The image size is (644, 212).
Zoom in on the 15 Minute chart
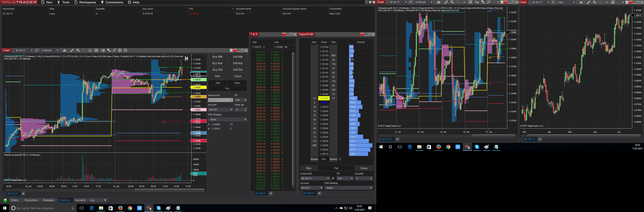click(x=78, y=51)
